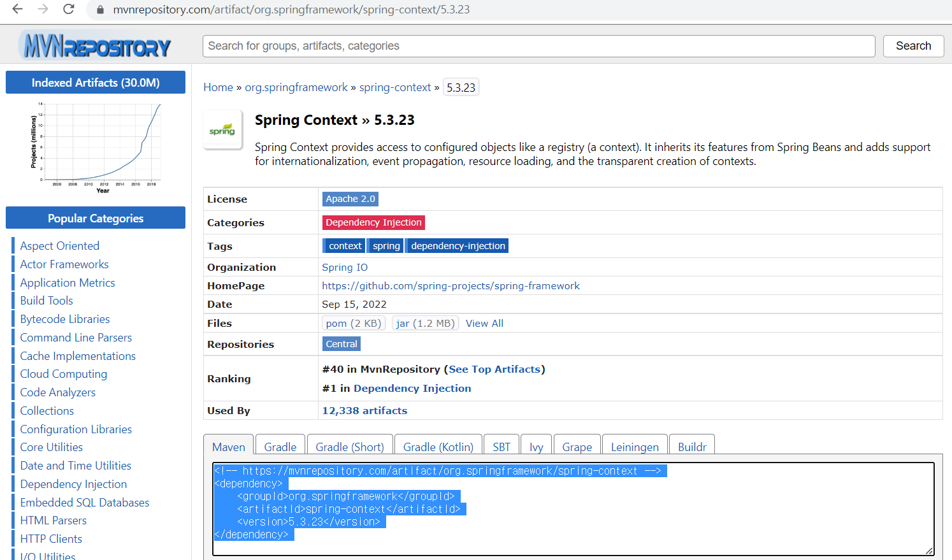Image resolution: width=952 pixels, height=560 pixels.
Task: Open the sidebar Dependency Injection category
Action: click(73, 484)
